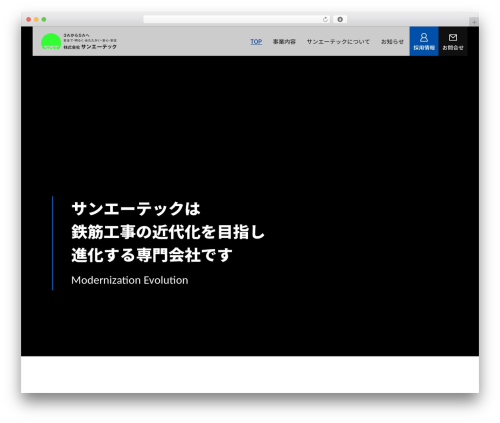
Task: Click the Modernization Evolution subtitle text
Action: [x=130, y=280]
